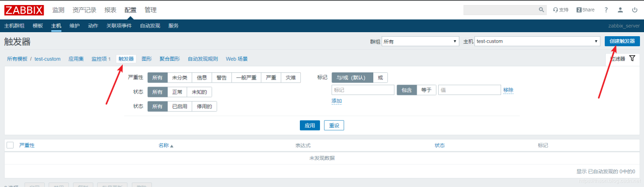The image size is (644, 187).
Task: Switch to 图形 tab
Action: pos(147,59)
